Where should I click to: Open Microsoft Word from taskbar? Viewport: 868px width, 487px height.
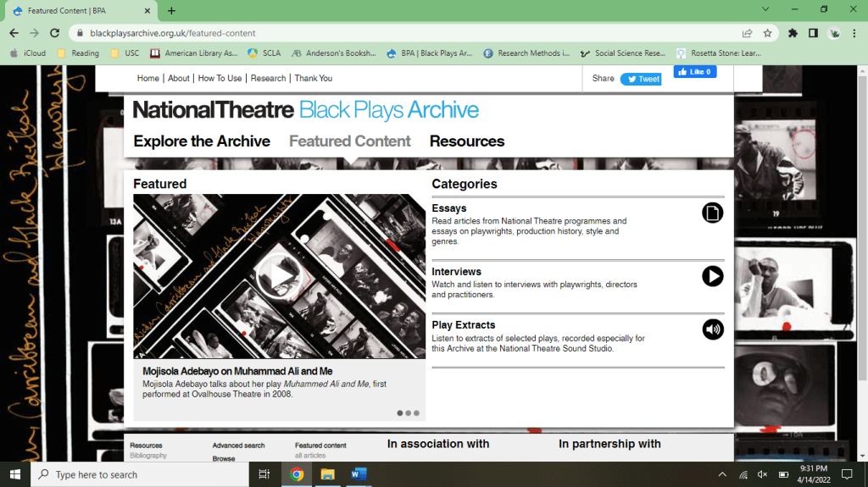[358, 474]
